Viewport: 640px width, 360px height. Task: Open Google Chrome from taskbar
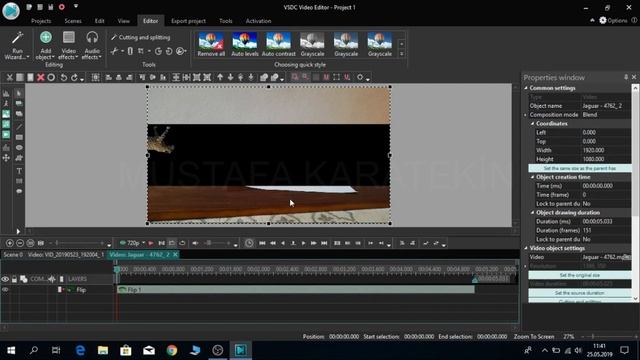pos(172,350)
